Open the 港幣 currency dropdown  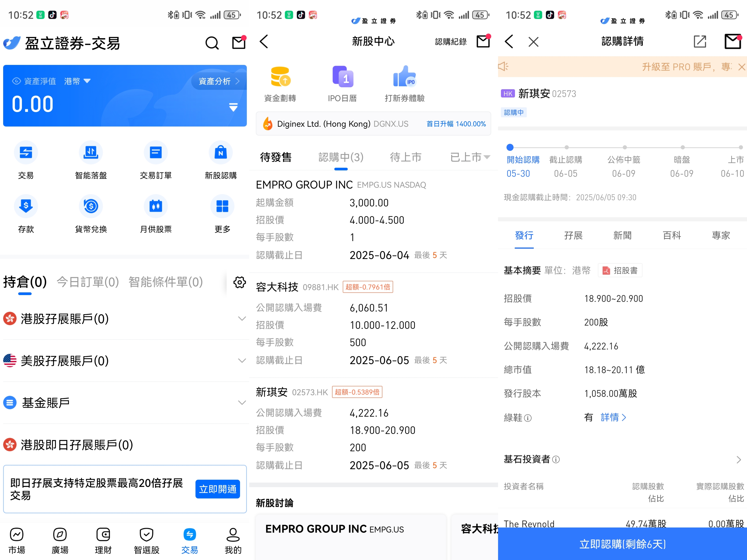click(77, 81)
